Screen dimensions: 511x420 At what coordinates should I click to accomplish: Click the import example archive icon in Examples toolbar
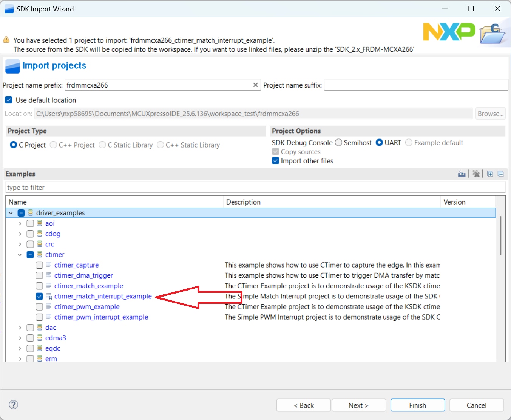coord(462,174)
